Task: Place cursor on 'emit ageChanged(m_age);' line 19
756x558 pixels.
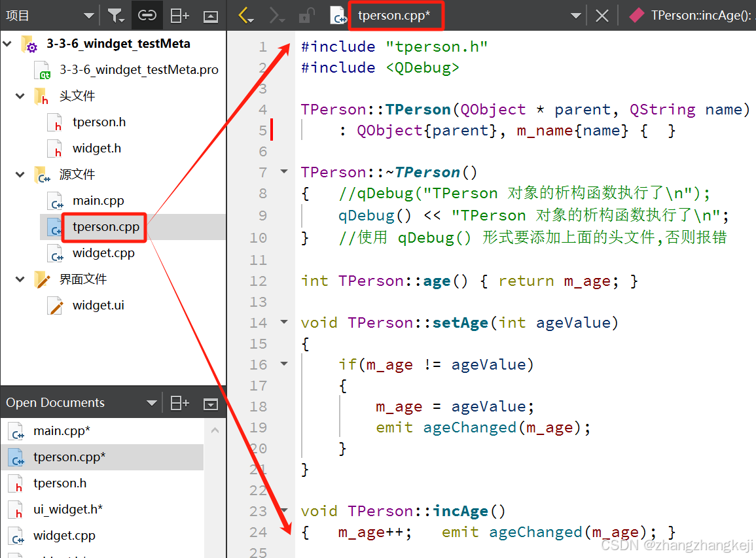Action: click(x=483, y=427)
